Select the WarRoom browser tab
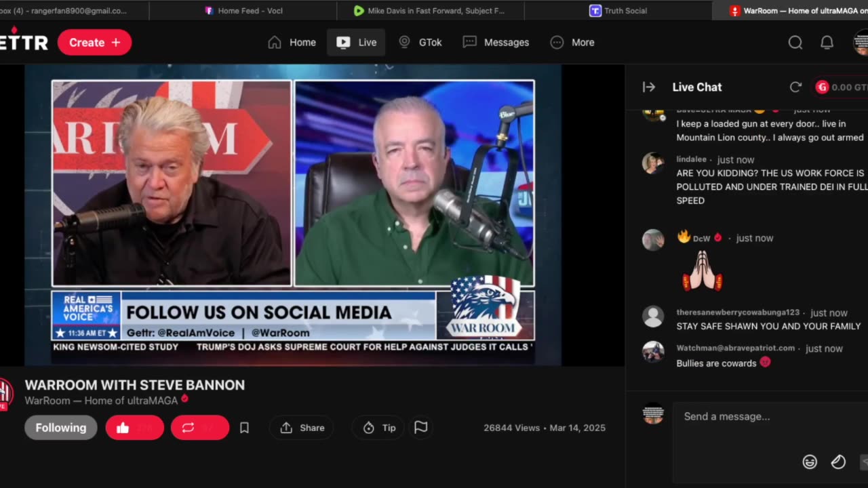The width and height of the screenshot is (868, 488). 790,11
